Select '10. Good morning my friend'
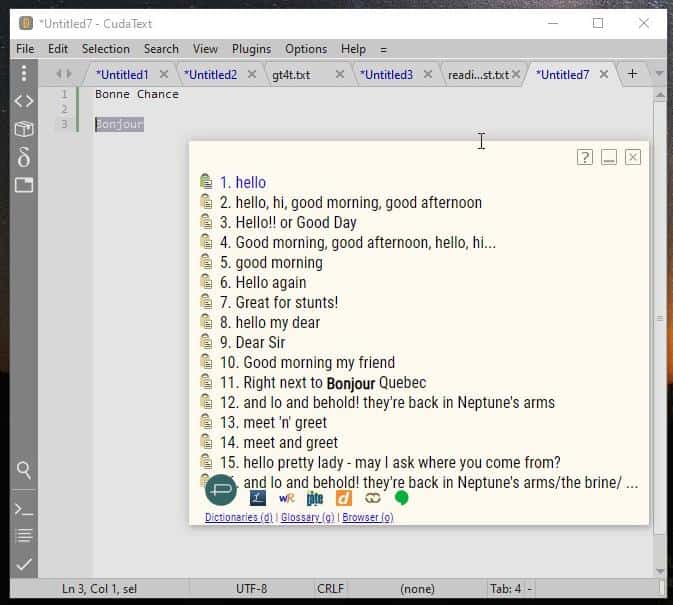Screen dimensions: 673x605 [307, 362]
